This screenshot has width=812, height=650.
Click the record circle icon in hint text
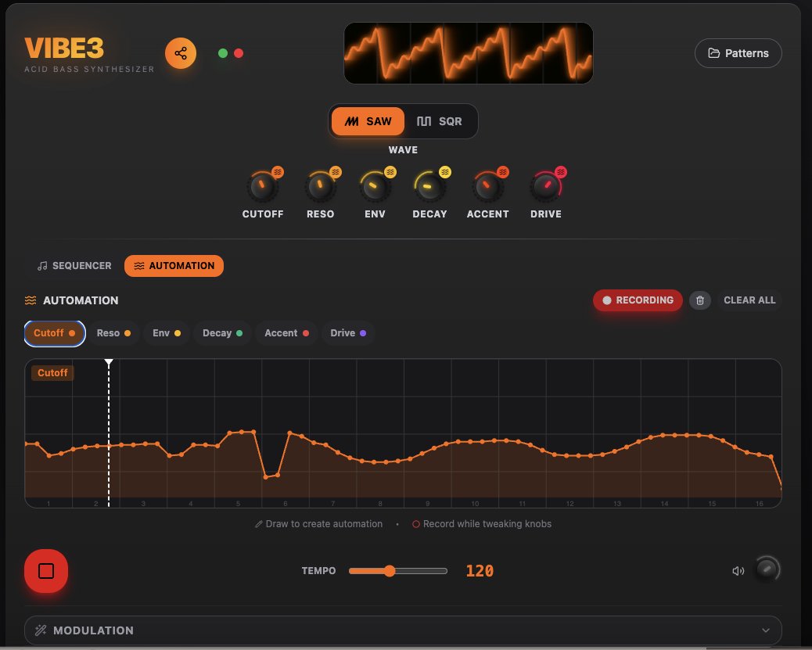click(415, 524)
